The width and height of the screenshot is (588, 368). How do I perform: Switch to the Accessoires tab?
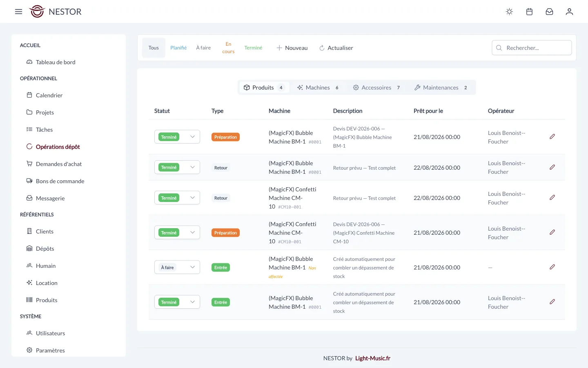pyautogui.click(x=376, y=88)
